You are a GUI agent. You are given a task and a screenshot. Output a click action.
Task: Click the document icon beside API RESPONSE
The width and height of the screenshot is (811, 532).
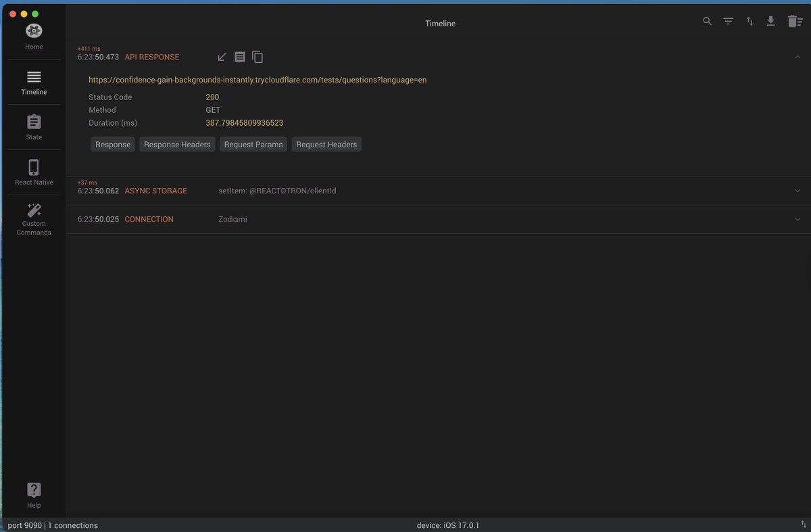click(239, 57)
